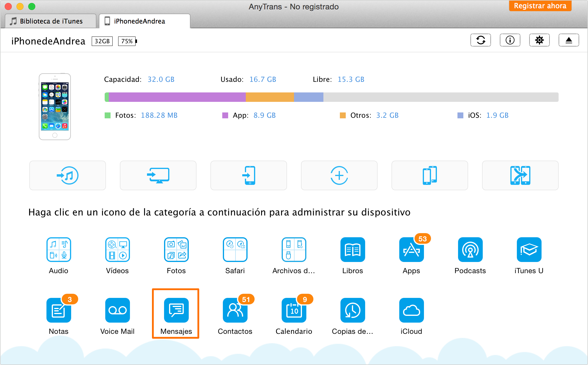Image resolution: width=588 pixels, height=365 pixels.
Task: Select the iPhonedeAndrea tab
Action: tap(145, 21)
